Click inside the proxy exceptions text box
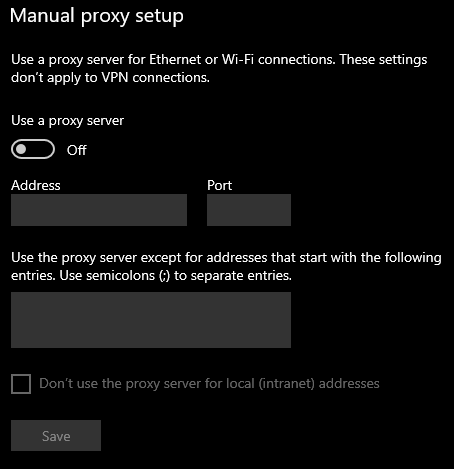This screenshot has width=454, height=469. pyautogui.click(x=151, y=320)
